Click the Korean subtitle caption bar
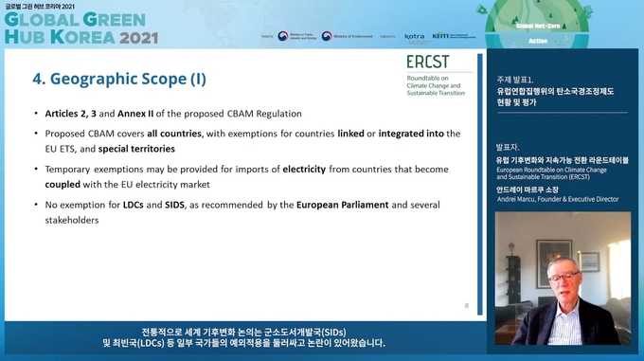Screen dimensions: 644x361 pyautogui.click(x=244, y=337)
